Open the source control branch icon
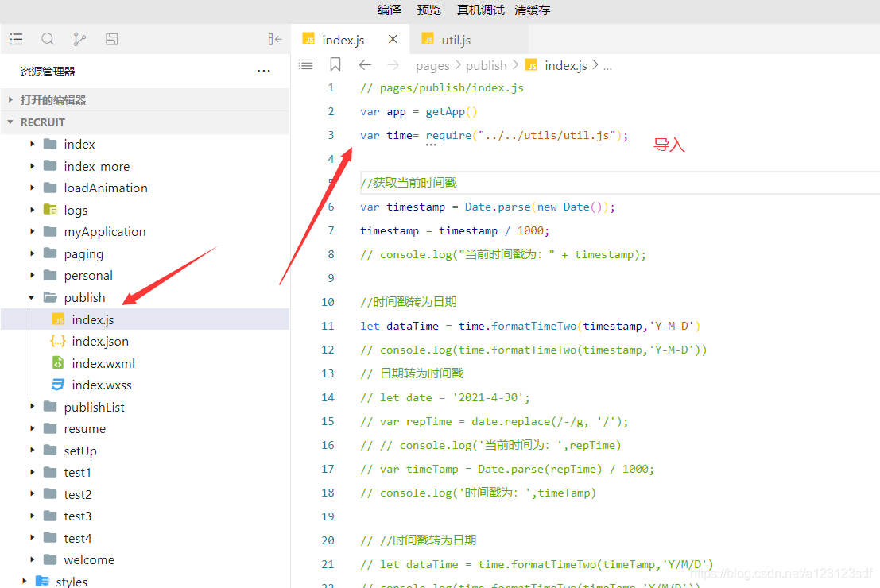The image size is (880, 588). click(79, 39)
